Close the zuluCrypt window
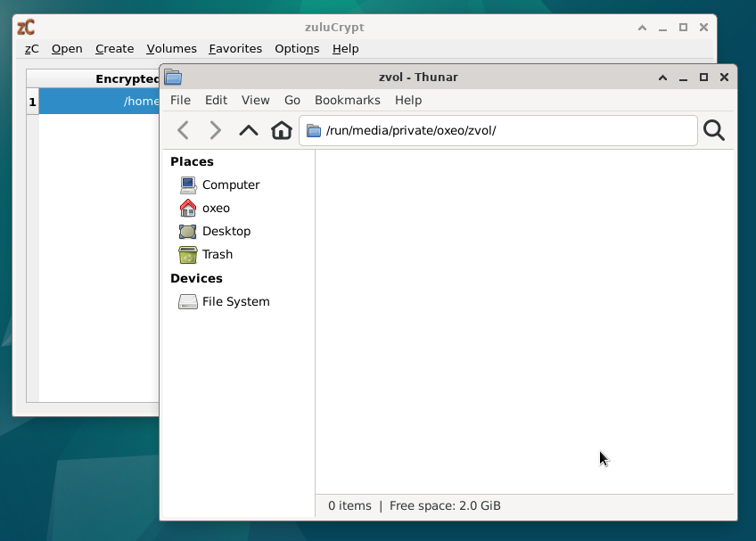 click(x=704, y=28)
